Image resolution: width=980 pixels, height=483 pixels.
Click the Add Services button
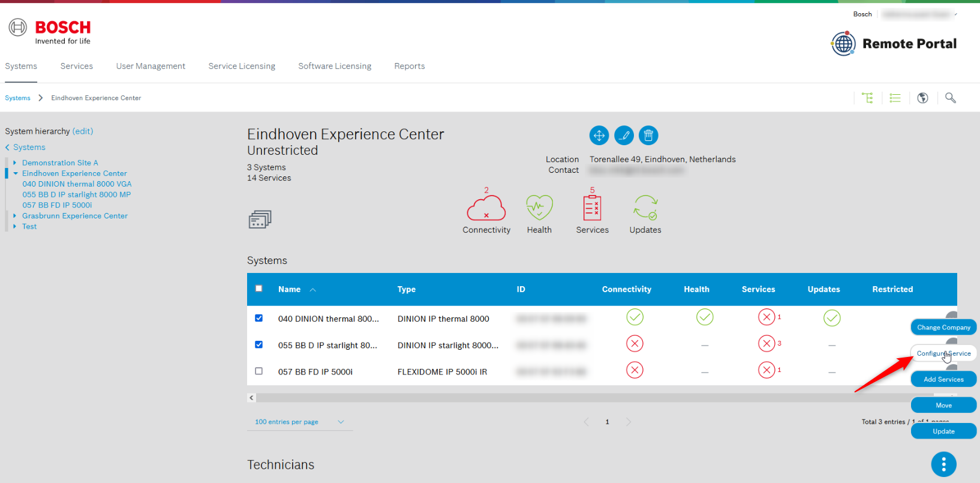[x=943, y=379]
